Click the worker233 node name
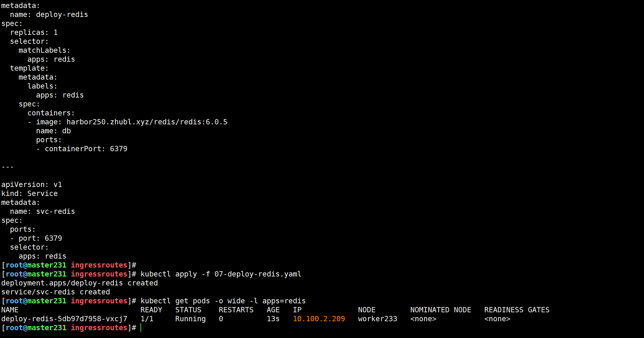The image size is (644, 338). (377, 319)
